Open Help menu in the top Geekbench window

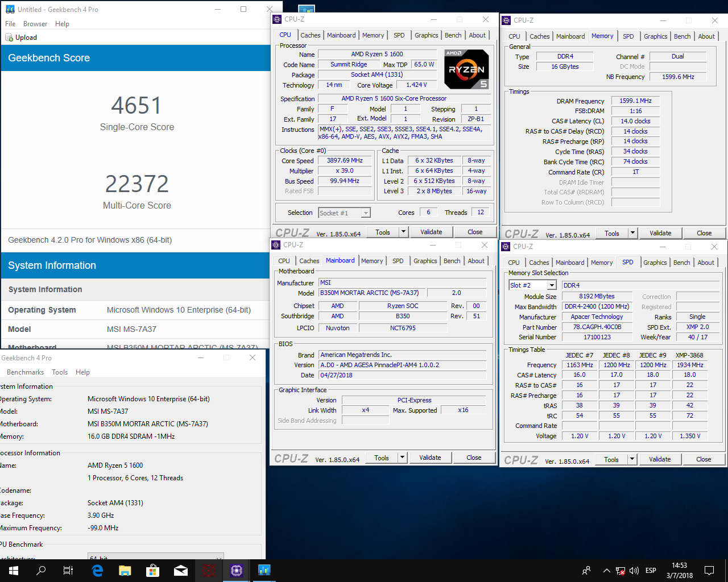click(62, 24)
